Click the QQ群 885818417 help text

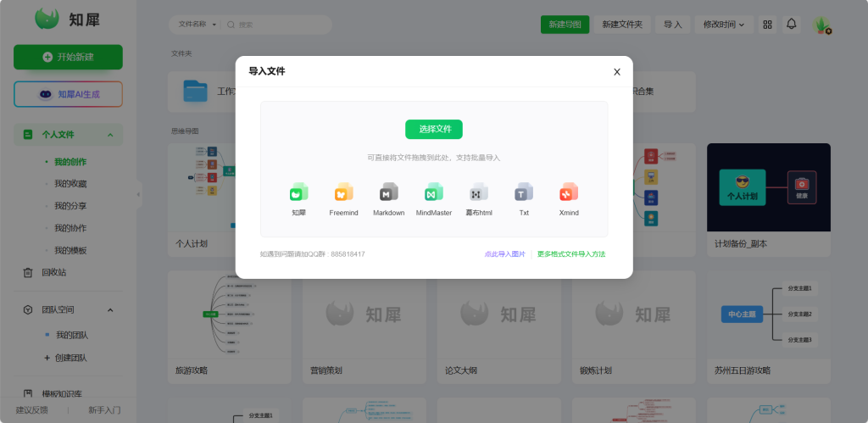(312, 254)
